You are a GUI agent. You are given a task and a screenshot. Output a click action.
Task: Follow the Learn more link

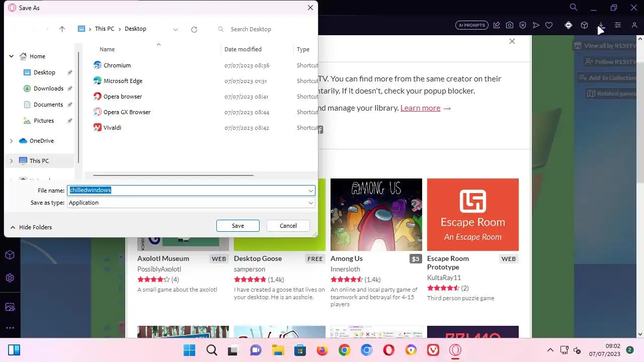(x=420, y=108)
